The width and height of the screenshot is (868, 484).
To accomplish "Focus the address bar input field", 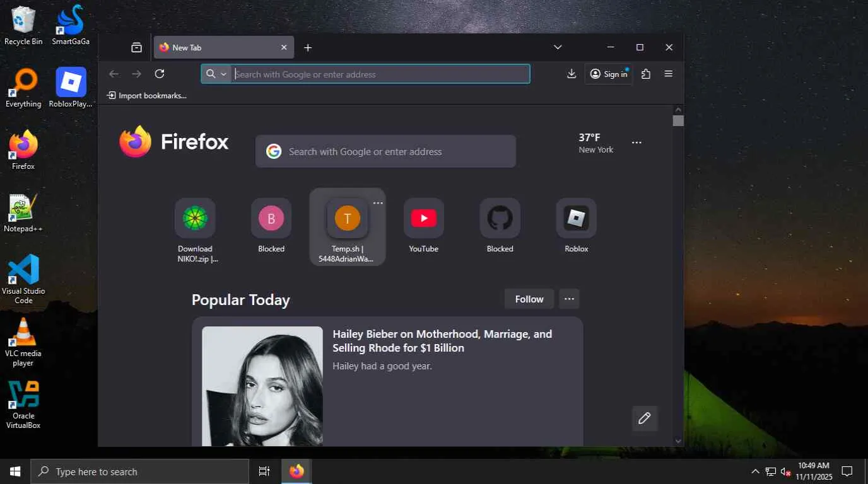I will click(380, 74).
